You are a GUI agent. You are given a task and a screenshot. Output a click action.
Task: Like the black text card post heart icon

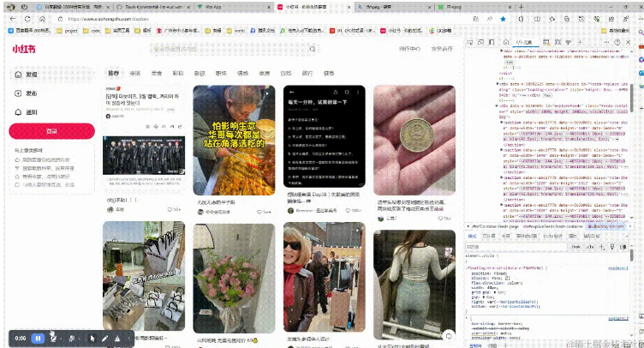(348, 210)
